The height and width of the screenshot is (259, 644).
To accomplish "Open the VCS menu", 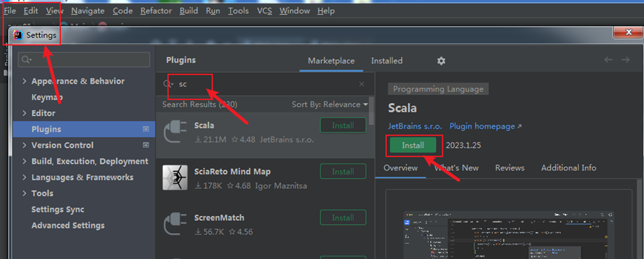I will coord(264,11).
